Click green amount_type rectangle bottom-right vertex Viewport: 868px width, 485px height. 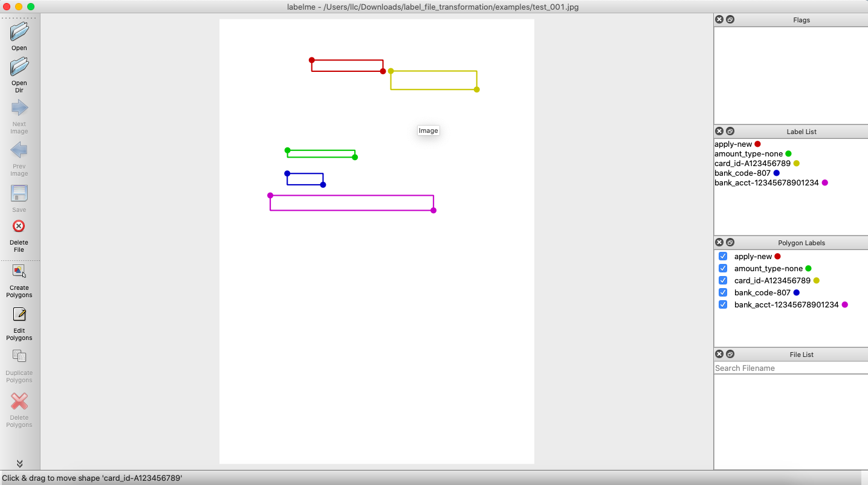(x=355, y=157)
